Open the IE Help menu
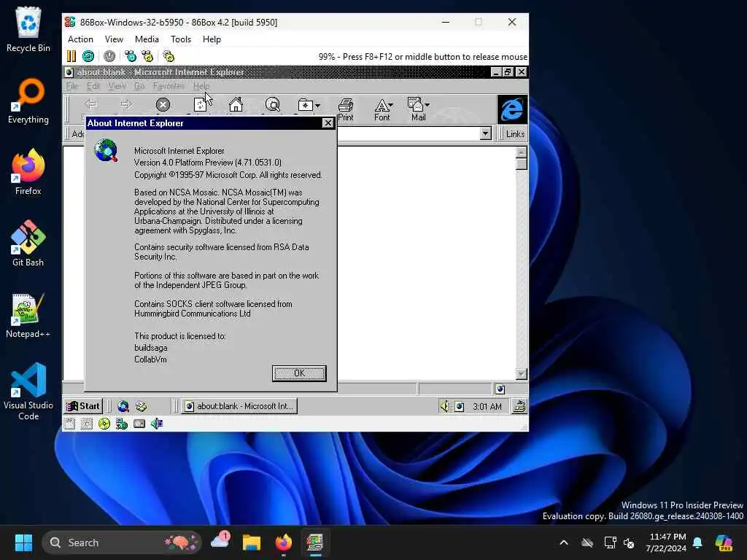The width and height of the screenshot is (747, 560). pos(201,86)
